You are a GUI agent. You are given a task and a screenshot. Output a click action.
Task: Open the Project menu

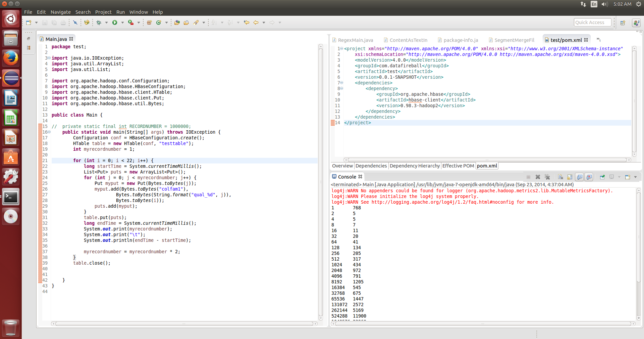(103, 12)
